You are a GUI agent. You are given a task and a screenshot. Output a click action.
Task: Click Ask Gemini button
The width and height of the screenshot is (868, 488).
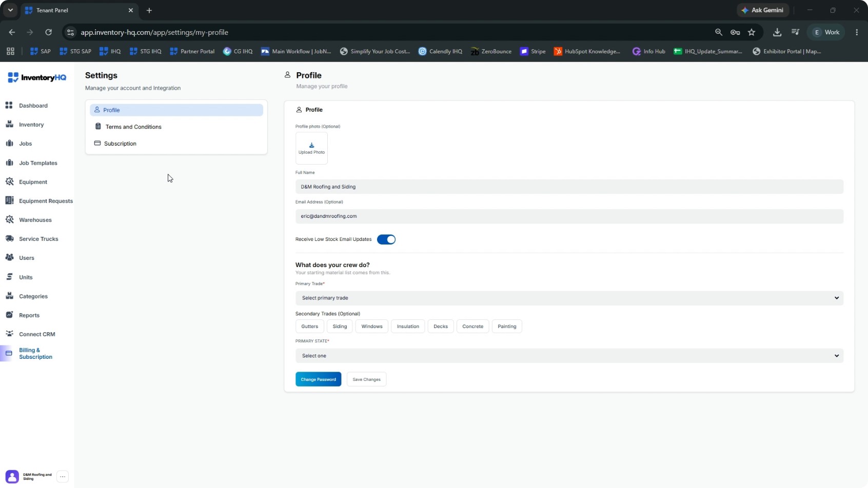point(763,10)
